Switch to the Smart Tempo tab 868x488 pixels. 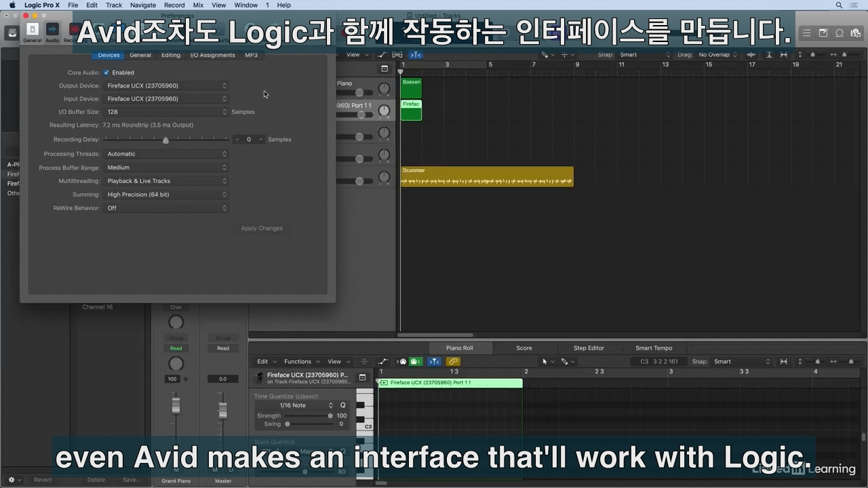click(654, 348)
